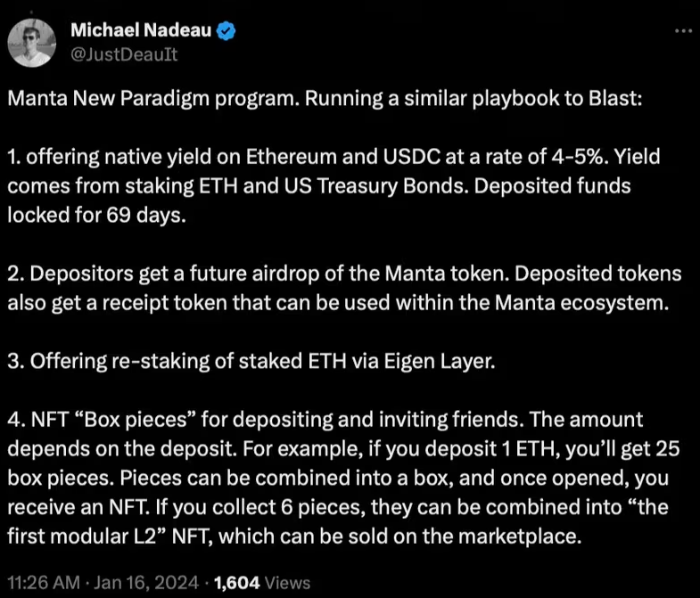View the 1,604 Views count
This screenshot has width=700, height=598.
(262, 583)
